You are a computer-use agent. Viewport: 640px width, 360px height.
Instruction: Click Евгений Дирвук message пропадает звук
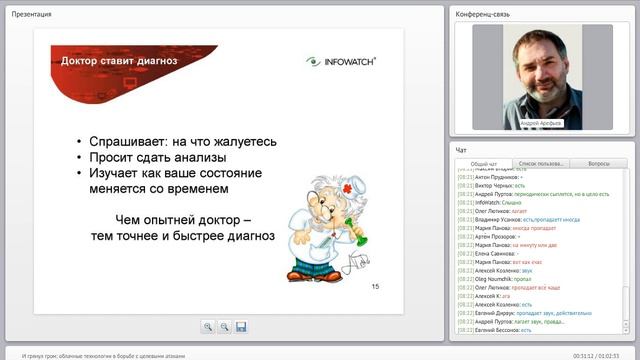point(525,313)
